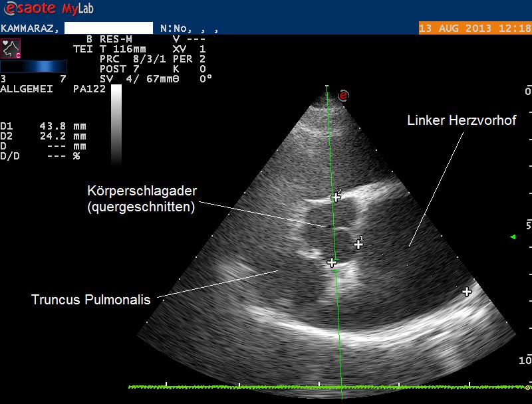This screenshot has height=404, width=532.
Task: Click the PA122 probe label
Action: coord(87,89)
